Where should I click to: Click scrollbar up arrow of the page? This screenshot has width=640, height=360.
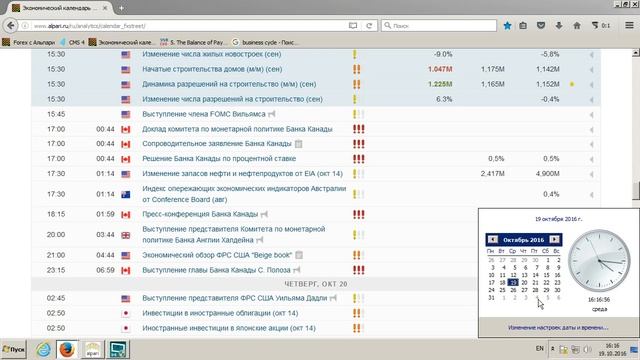coord(636,53)
